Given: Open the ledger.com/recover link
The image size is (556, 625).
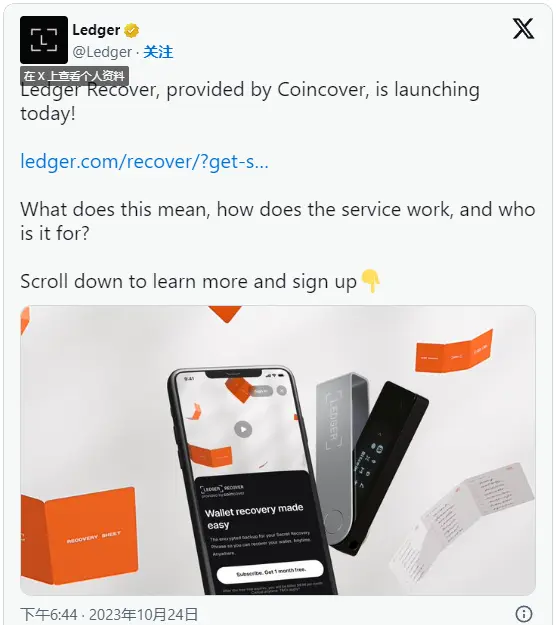Looking at the screenshot, I should tap(144, 161).
